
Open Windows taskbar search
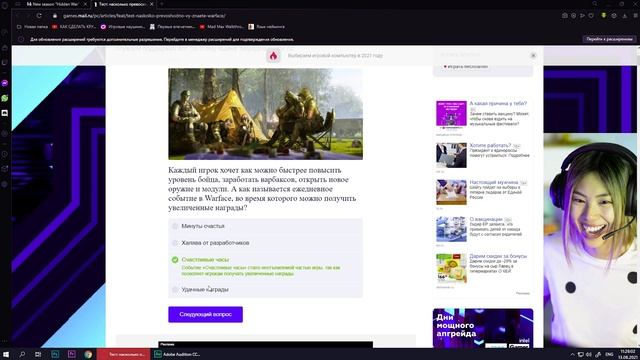pyautogui.click(x=22, y=354)
